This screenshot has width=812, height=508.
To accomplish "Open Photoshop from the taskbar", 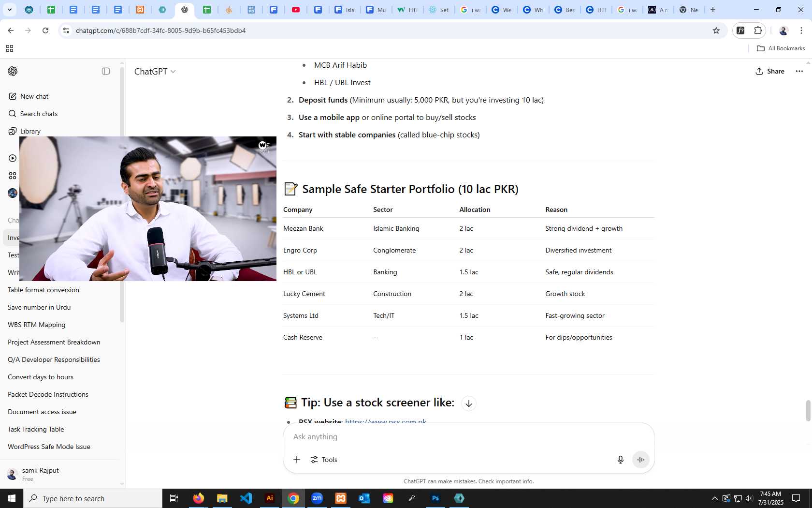I will (x=435, y=498).
